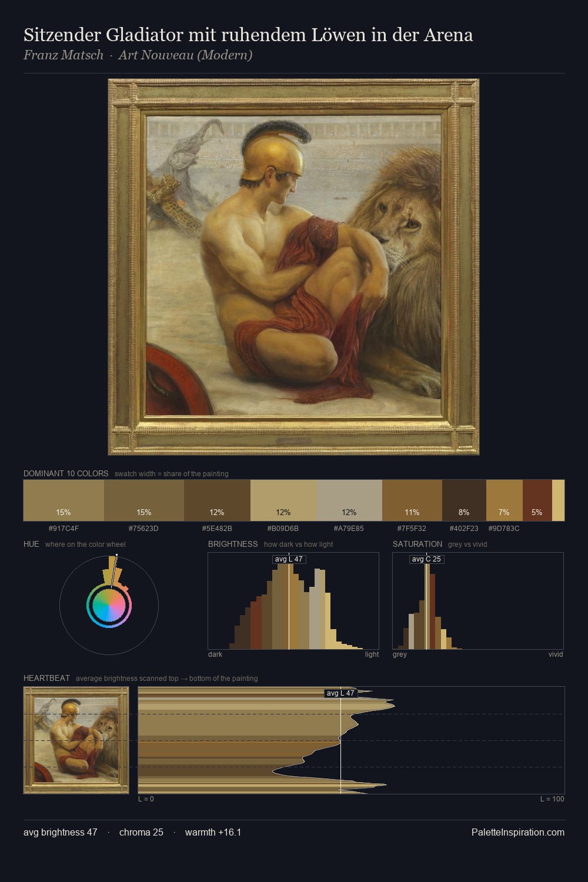Screen dimensions: 588x882
Task: Click the hex code #B09D6B text
Action: point(283,528)
